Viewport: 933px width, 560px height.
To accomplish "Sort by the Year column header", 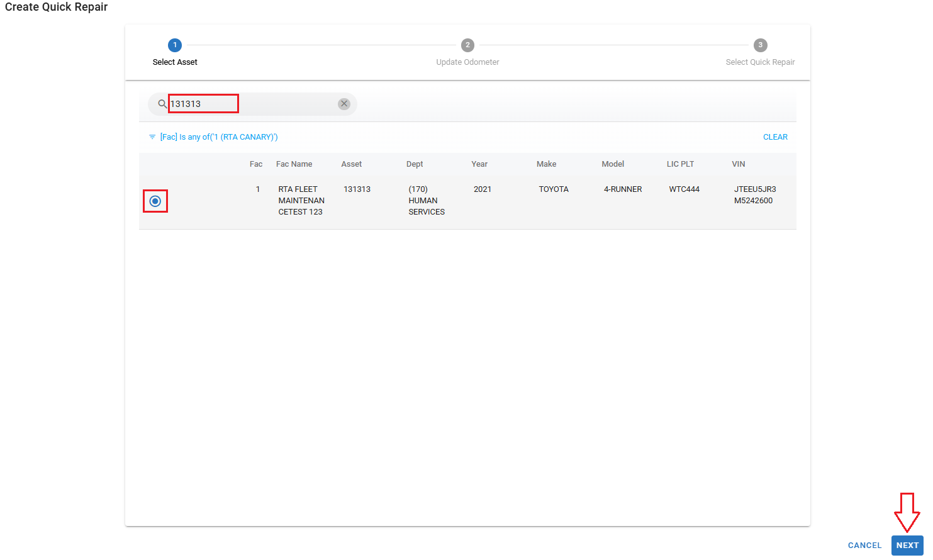I will [479, 164].
